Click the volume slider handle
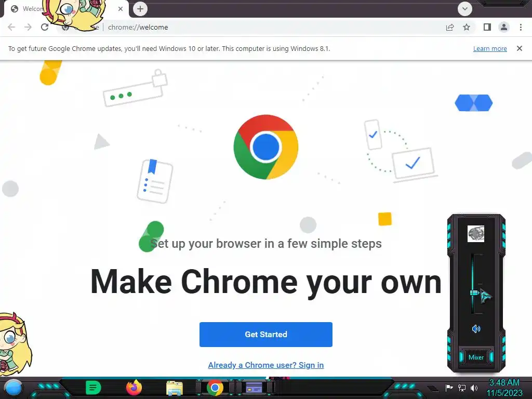Screen dimensions: 532x399 [x=474, y=292]
